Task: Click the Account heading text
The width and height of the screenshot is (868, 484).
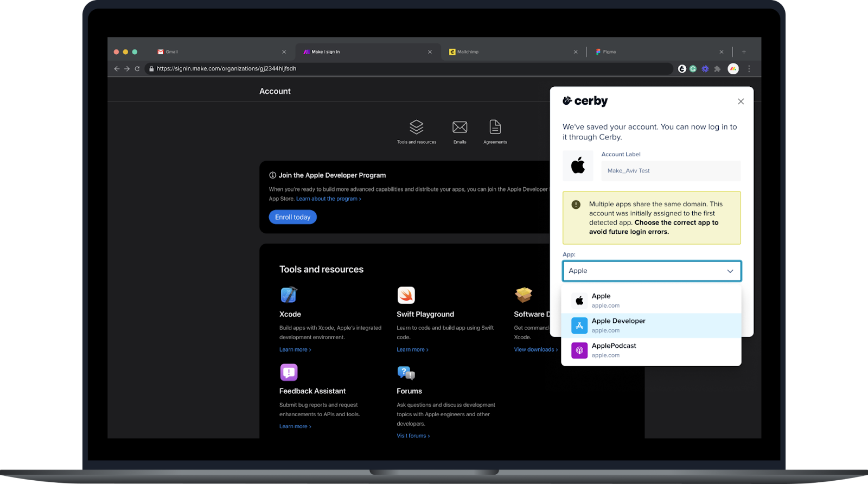Action: (x=275, y=91)
